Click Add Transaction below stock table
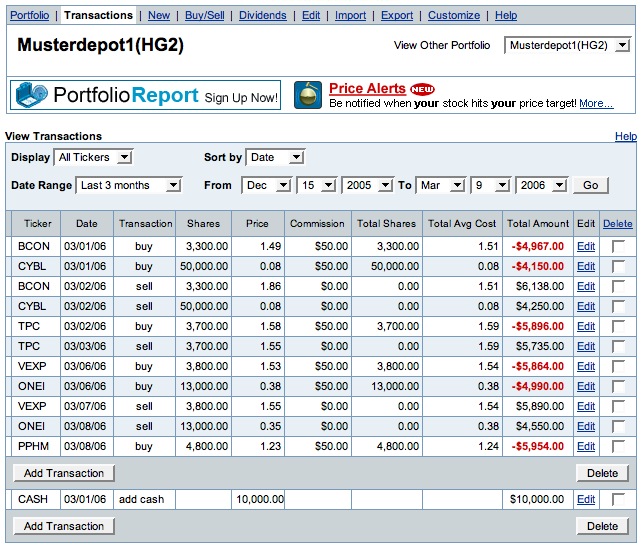642x548 pixels. pyautogui.click(x=64, y=473)
